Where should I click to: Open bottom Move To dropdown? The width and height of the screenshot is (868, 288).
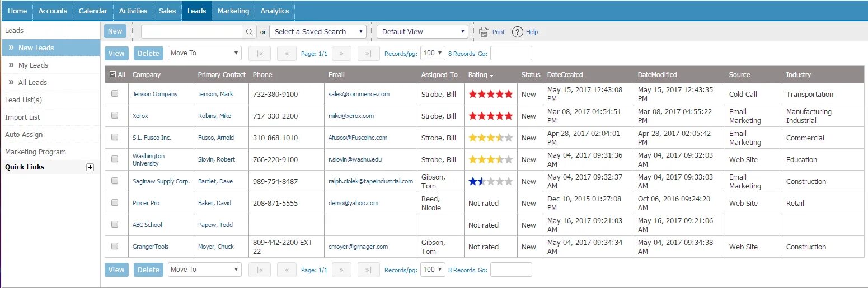pyautogui.click(x=204, y=270)
